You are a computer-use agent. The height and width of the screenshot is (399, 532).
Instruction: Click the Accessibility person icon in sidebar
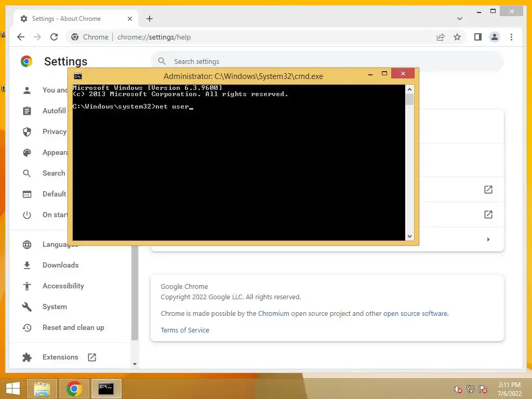click(27, 286)
